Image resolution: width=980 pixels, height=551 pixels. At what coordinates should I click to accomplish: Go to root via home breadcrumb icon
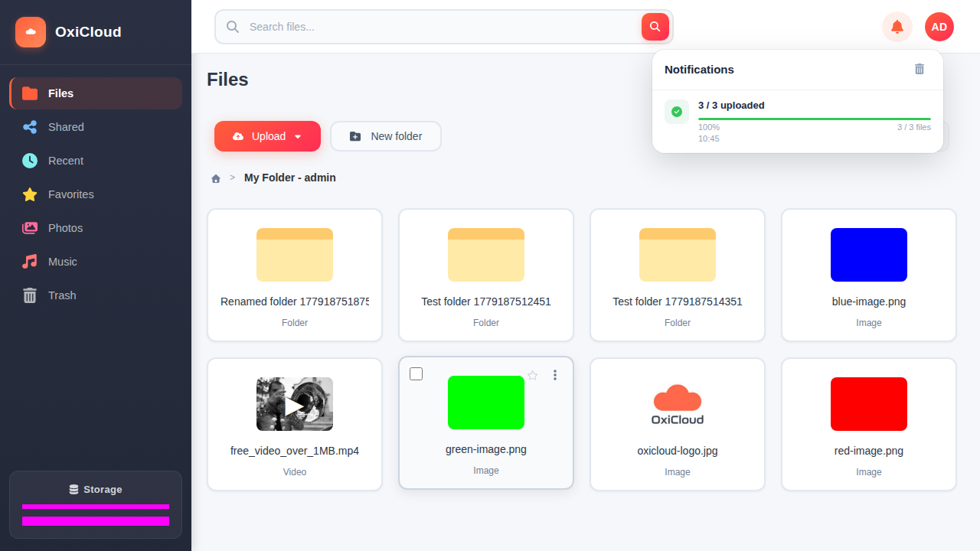tap(216, 178)
